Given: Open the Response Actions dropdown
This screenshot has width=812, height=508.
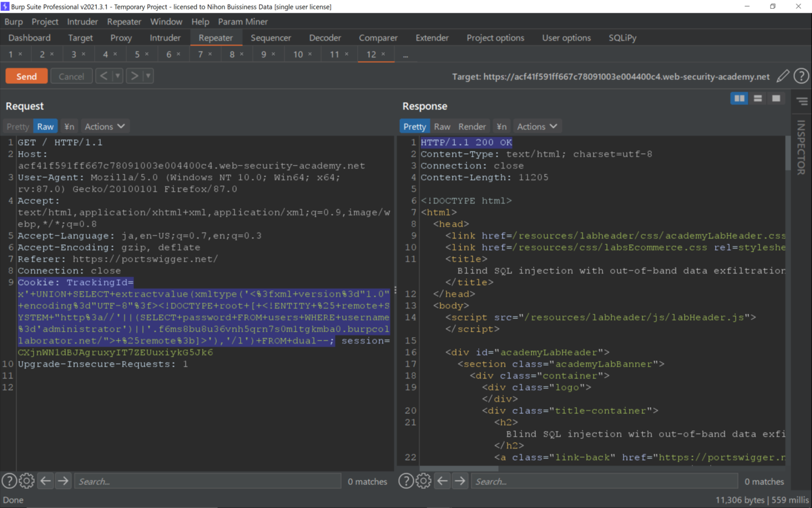Looking at the screenshot, I should tap(537, 127).
